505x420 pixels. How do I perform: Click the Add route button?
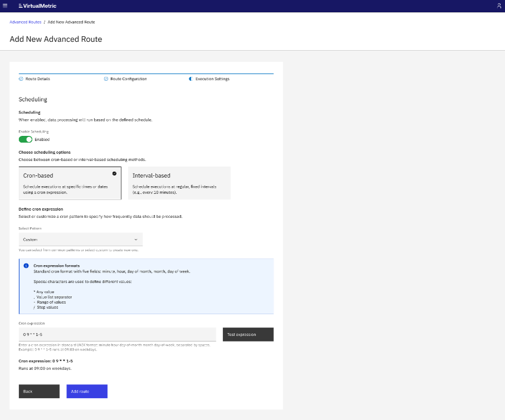point(86,391)
